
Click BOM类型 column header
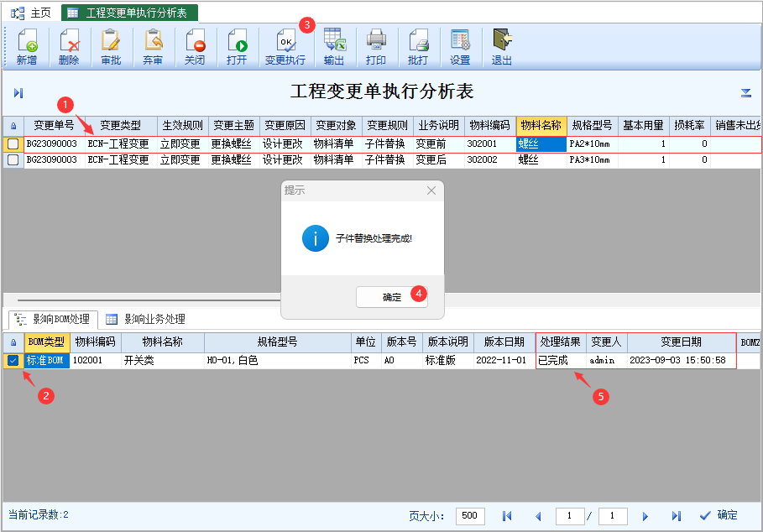tap(47, 342)
